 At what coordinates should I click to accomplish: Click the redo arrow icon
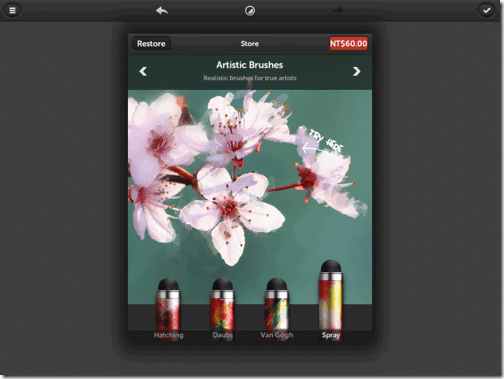(337, 11)
